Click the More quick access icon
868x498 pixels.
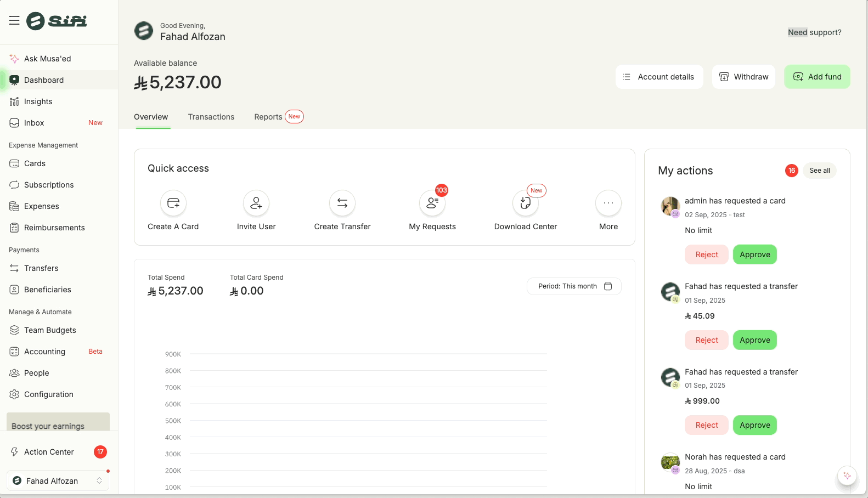pyautogui.click(x=608, y=203)
